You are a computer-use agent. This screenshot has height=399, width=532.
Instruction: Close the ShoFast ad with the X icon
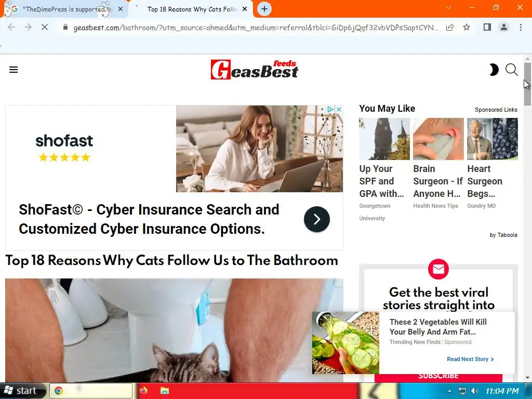pyautogui.click(x=339, y=109)
